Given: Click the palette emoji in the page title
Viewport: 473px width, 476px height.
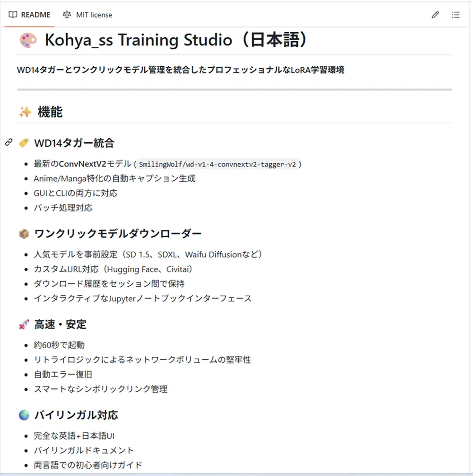Looking at the screenshot, I should 28,40.
